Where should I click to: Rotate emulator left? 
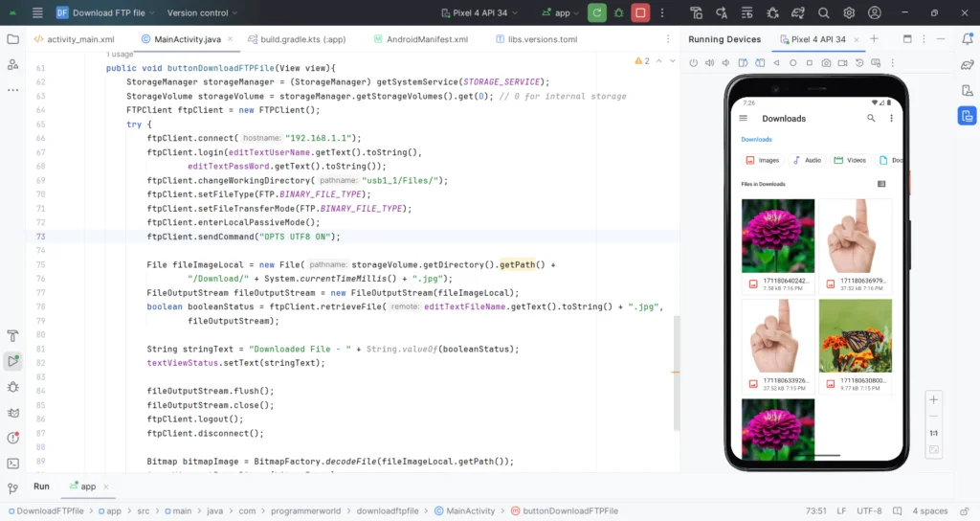[x=743, y=62]
